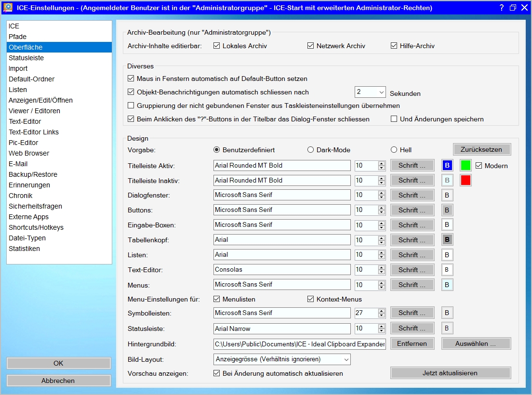The height and width of the screenshot is (395, 532).
Task: Click the Zurücksetzen button
Action: click(482, 149)
